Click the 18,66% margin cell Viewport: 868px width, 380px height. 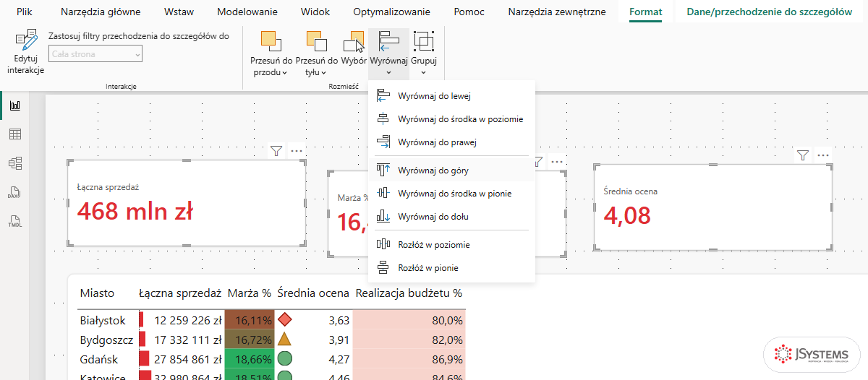(x=250, y=359)
